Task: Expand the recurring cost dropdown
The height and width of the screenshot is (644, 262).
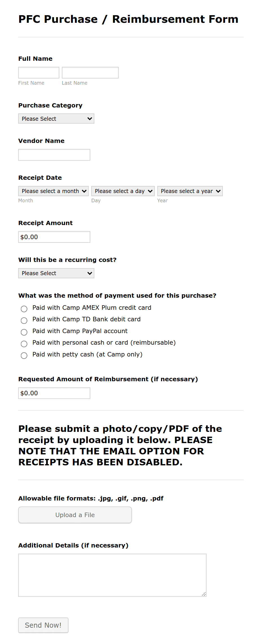Action: (x=56, y=273)
